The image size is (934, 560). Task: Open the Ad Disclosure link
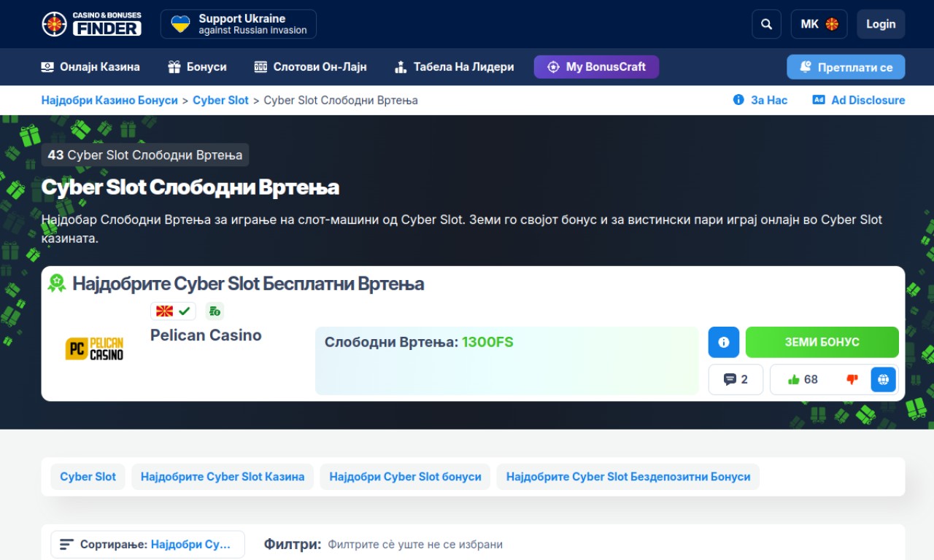point(859,101)
